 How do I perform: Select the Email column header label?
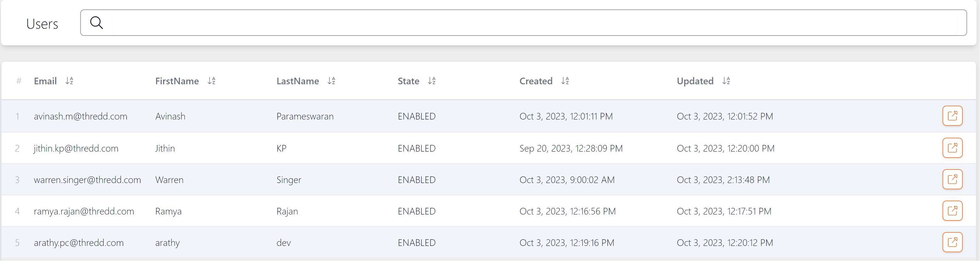pyautogui.click(x=45, y=81)
